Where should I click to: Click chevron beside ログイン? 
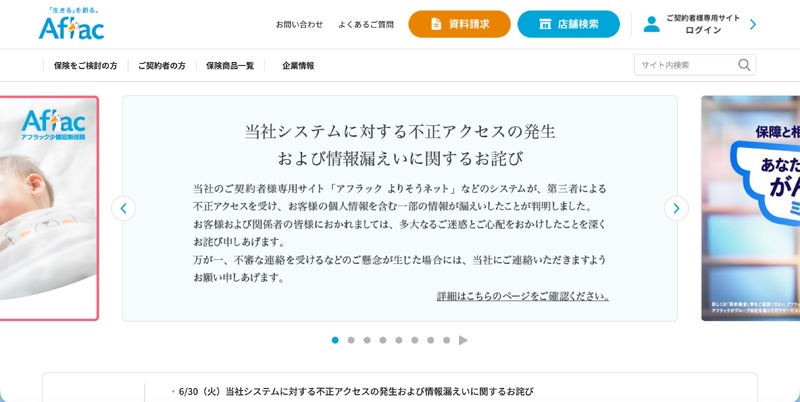[x=753, y=24]
